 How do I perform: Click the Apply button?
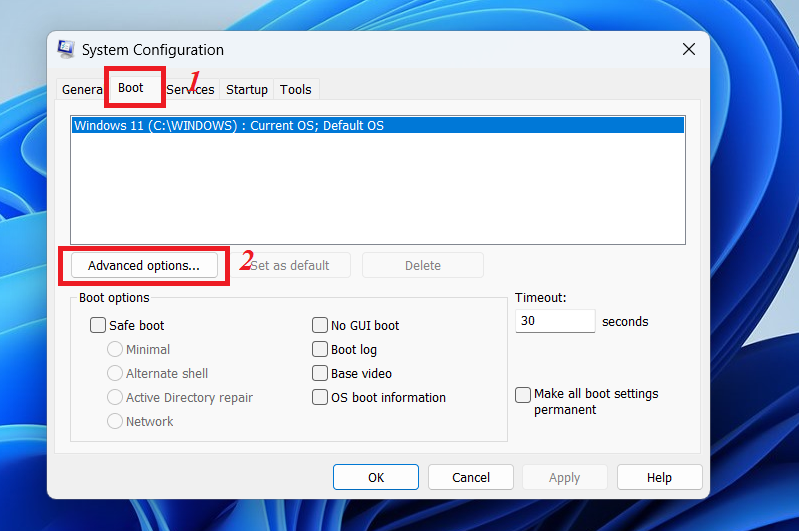point(565,477)
